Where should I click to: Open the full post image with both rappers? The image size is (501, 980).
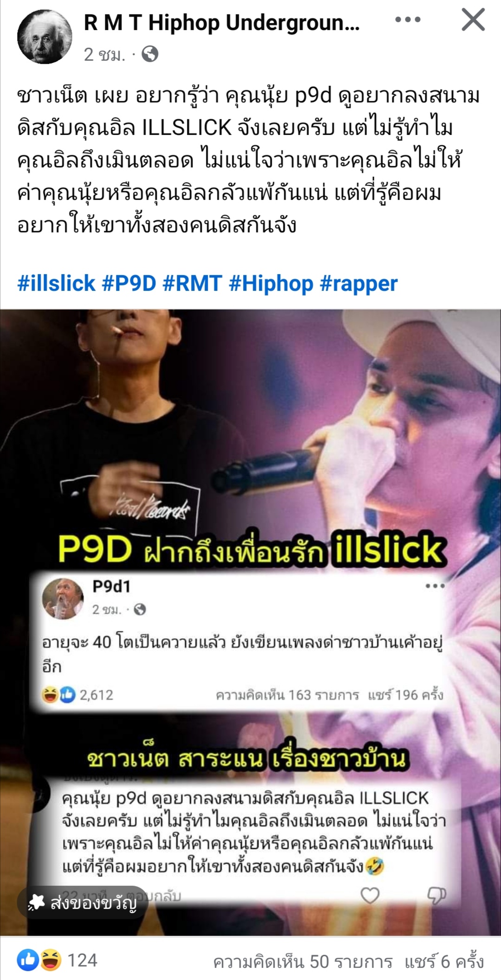[250, 622]
